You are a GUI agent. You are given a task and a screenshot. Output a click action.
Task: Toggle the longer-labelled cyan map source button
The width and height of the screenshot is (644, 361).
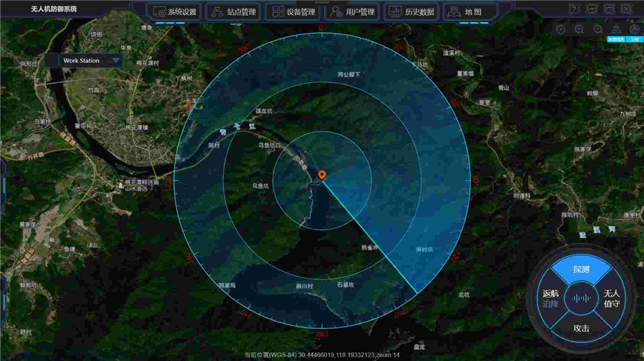pyautogui.click(x=616, y=39)
